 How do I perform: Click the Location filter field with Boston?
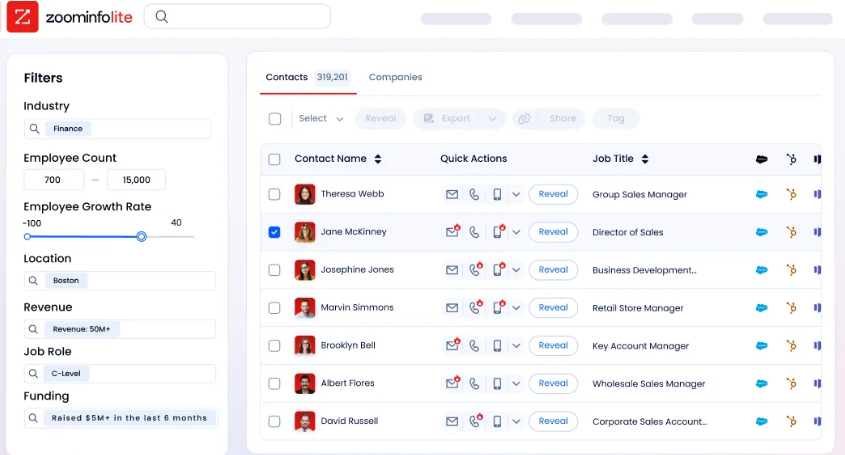click(120, 280)
